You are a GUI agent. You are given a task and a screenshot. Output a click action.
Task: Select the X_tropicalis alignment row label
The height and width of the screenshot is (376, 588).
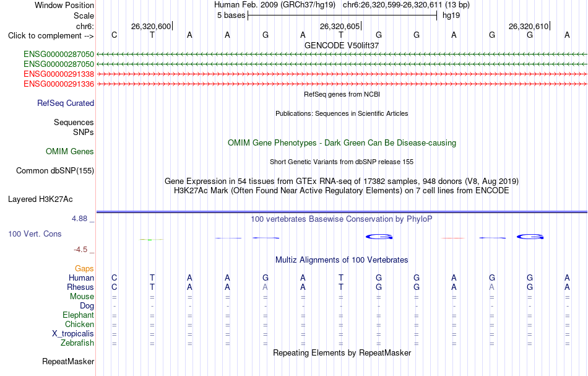click(73, 334)
